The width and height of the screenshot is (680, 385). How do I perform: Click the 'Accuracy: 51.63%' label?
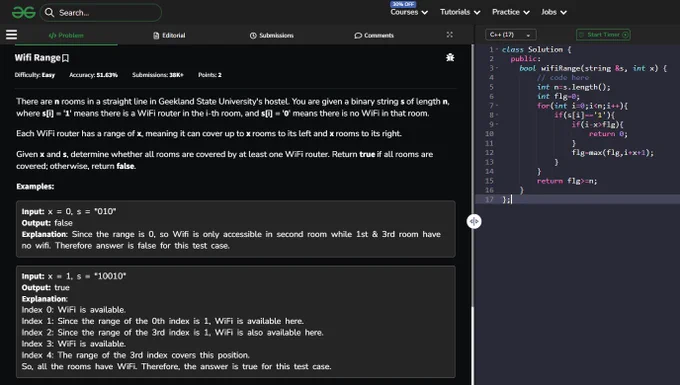tap(93, 75)
